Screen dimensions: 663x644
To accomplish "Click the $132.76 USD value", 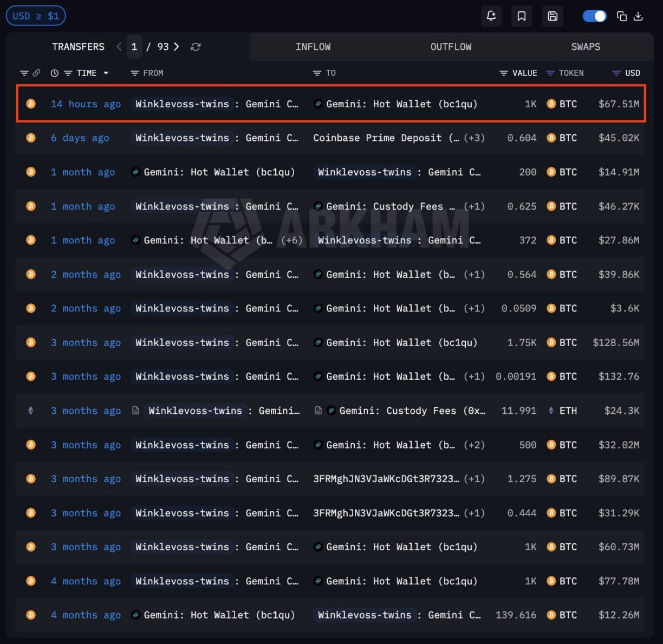I will pos(619,376).
